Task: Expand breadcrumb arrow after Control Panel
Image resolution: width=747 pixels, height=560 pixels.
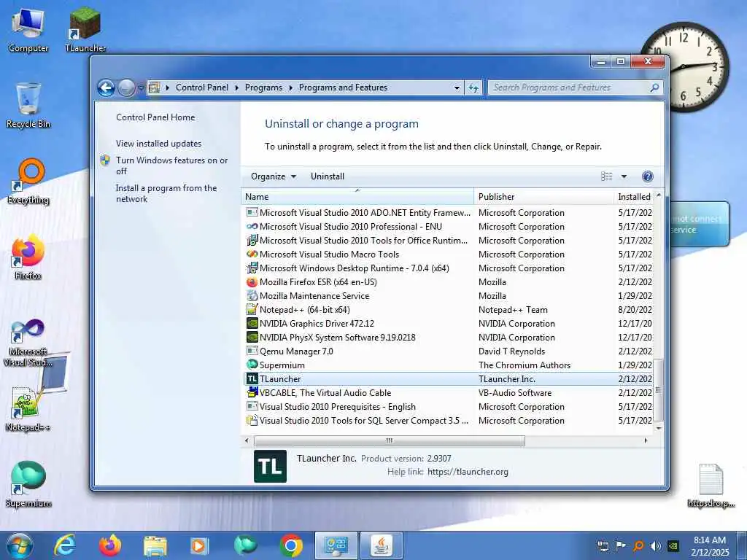Action: pos(237,87)
